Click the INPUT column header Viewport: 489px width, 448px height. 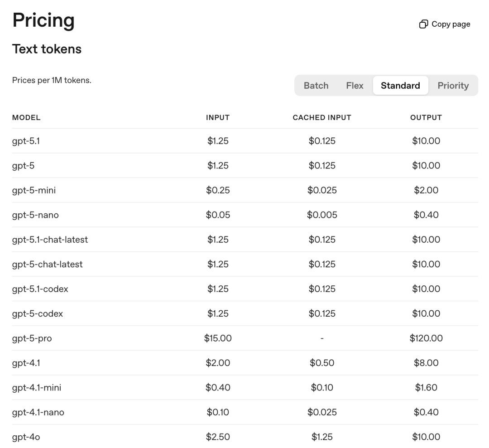tap(218, 118)
